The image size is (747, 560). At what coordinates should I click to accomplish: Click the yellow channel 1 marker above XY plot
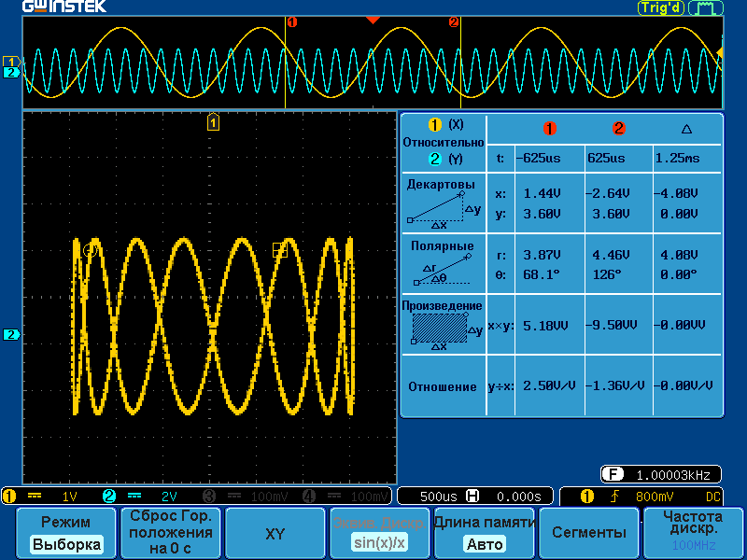(x=214, y=122)
